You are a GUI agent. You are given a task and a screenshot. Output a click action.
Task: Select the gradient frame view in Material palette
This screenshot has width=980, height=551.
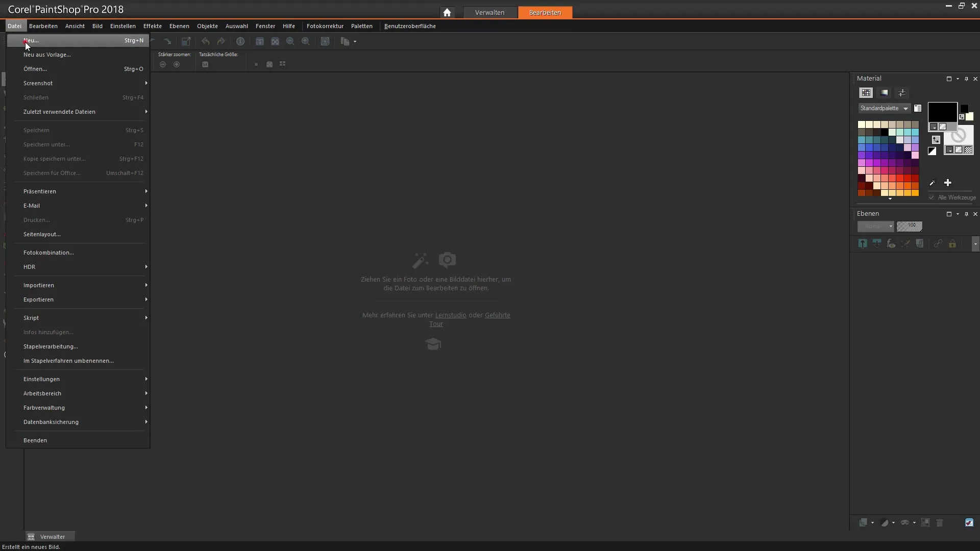coord(884,93)
